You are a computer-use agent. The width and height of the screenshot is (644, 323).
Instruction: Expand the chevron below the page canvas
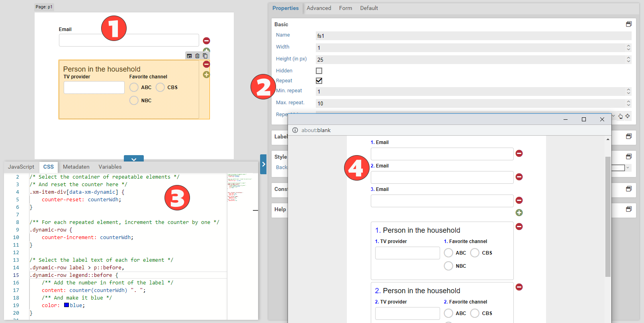coord(134,159)
